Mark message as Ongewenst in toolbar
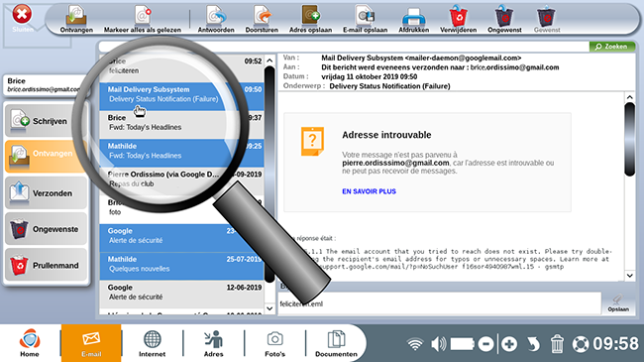644x362 pixels. tap(504, 19)
